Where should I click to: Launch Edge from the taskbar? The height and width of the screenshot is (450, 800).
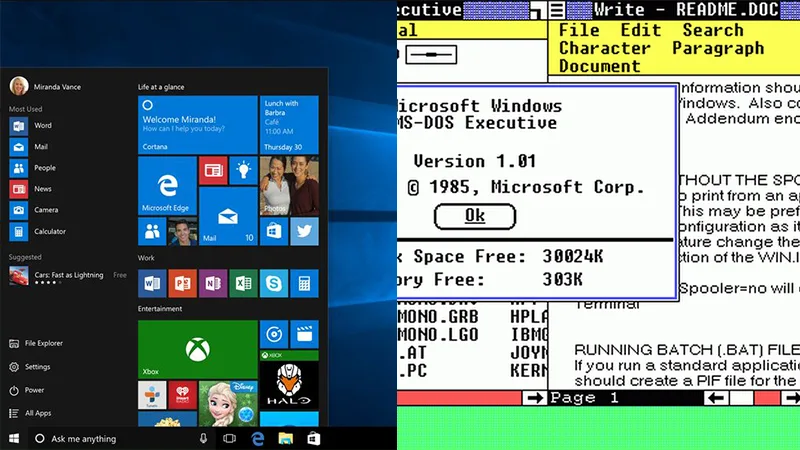pos(258,439)
